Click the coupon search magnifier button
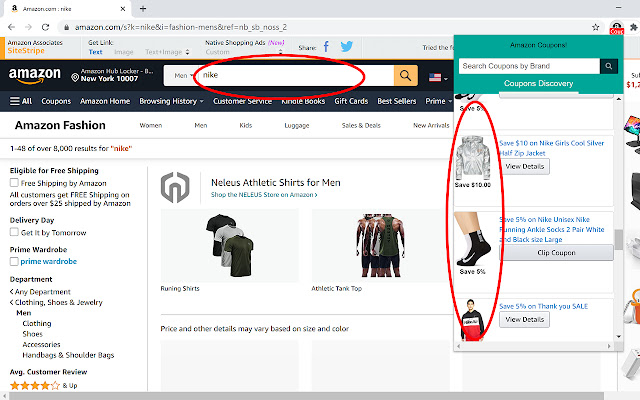 (x=609, y=66)
